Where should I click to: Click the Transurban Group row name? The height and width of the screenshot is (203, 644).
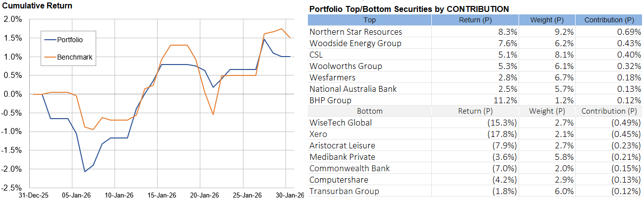click(x=344, y=191)
